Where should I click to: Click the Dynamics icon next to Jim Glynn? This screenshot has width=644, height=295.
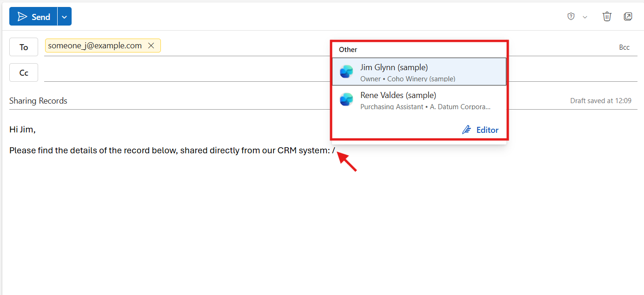point(346,72)
